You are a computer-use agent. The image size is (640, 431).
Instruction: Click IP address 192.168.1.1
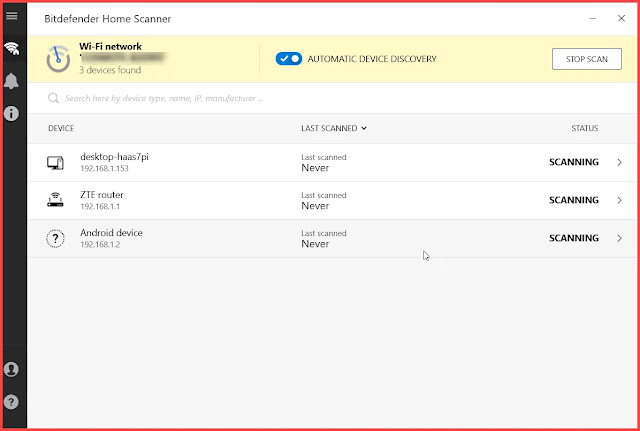pos(100,207)
